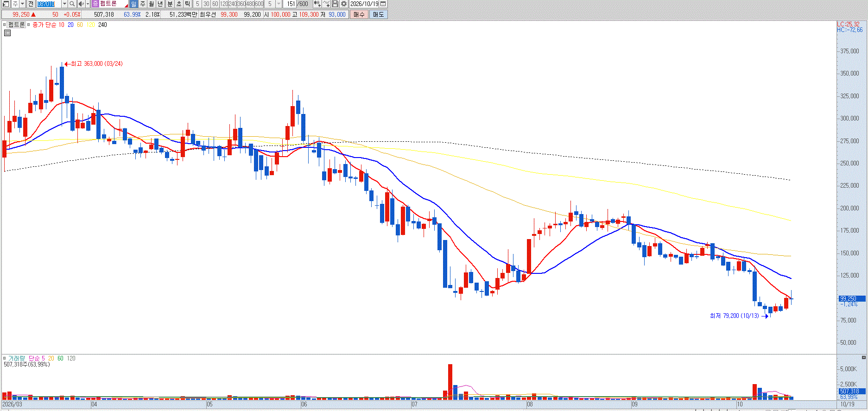Click the 매도 sell button
The image size is (868, 411).
[x=378, y=14]
